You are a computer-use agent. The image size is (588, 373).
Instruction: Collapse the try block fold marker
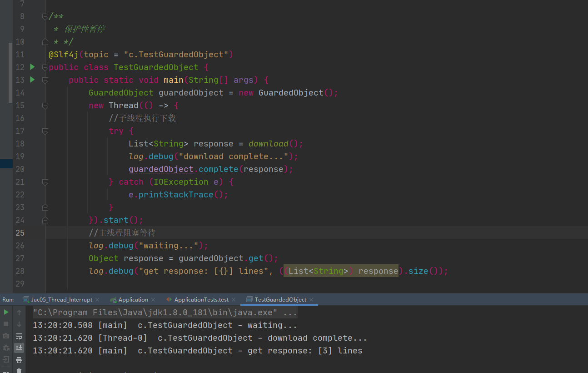click(x=45, y=131)
